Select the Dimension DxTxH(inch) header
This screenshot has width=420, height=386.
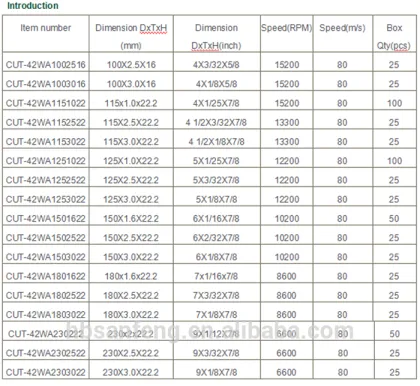click(x=216, y=36)
